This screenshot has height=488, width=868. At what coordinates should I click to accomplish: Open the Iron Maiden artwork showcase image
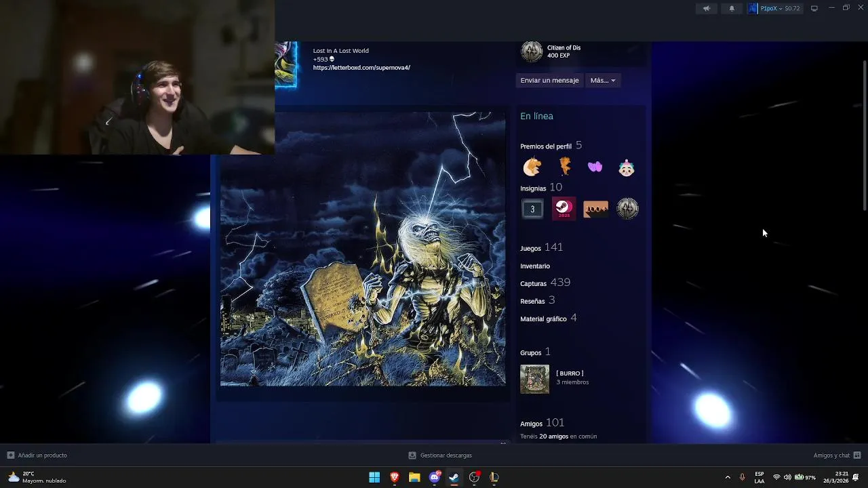[x=363, y=249]
